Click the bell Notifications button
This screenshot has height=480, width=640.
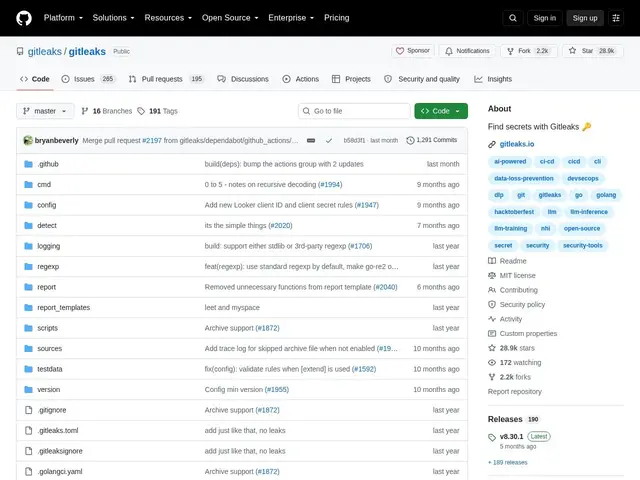pos(467,51)
